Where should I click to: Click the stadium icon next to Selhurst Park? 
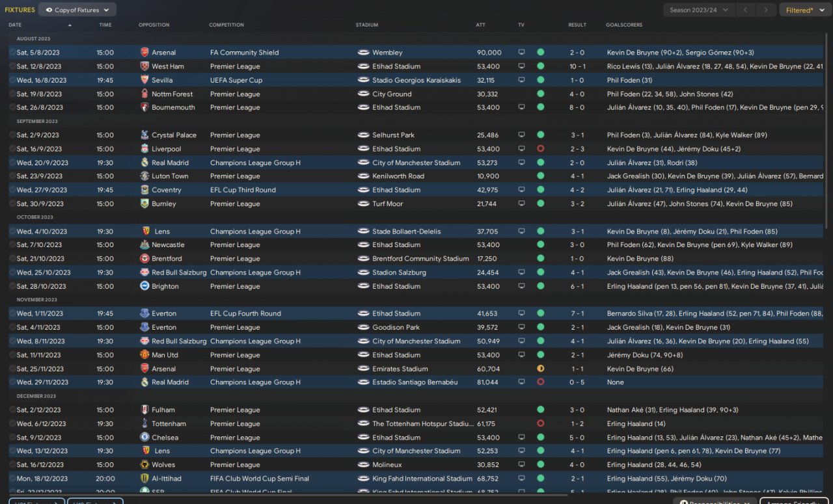coord(363,135)
